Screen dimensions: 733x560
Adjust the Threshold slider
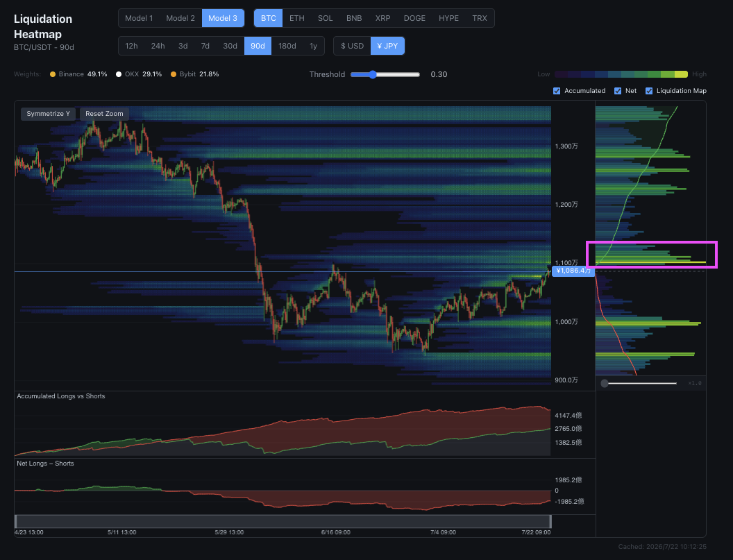click(x=385, y=74)
